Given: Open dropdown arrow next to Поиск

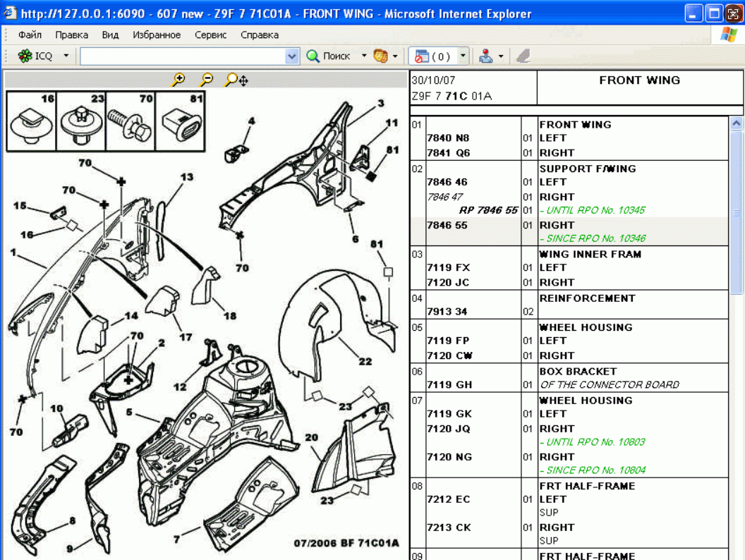Looking at the screenshot, I should tap(364, 56).
